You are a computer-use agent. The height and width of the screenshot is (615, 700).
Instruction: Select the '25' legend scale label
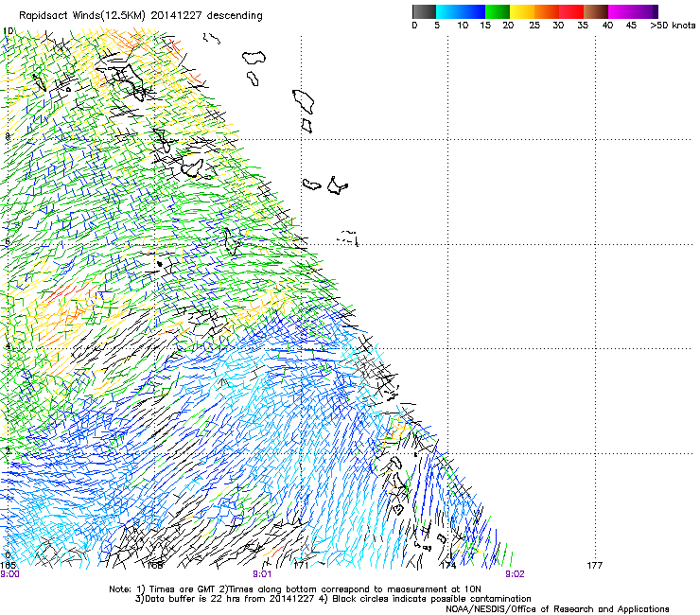pyautogui.click(x=534, y=26)
